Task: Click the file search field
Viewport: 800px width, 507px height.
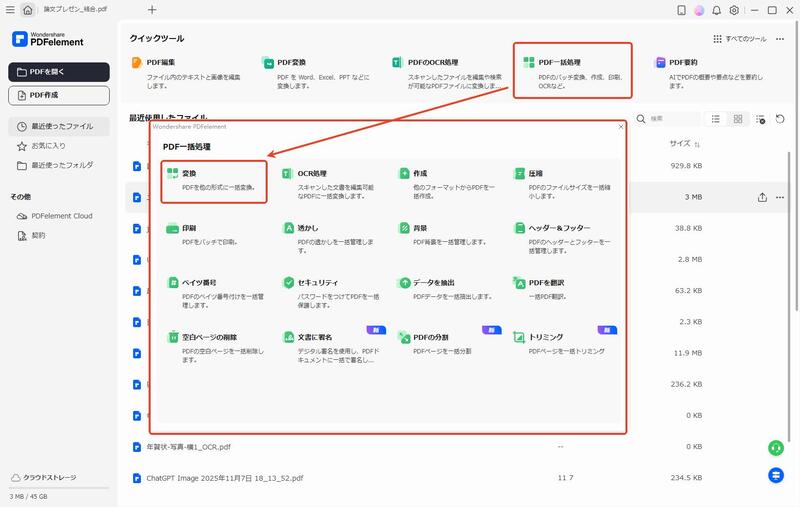Action: [667, 118]
